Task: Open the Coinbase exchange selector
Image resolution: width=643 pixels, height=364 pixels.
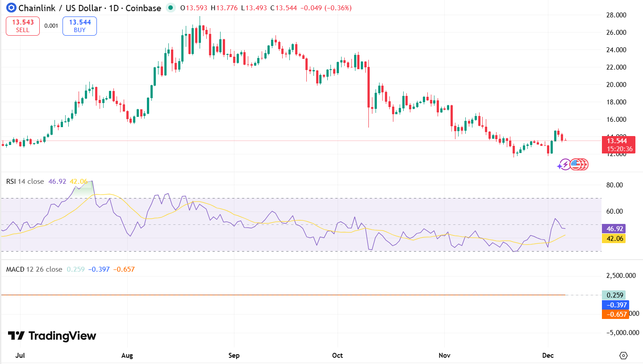Action: click(x=144, y=8)
